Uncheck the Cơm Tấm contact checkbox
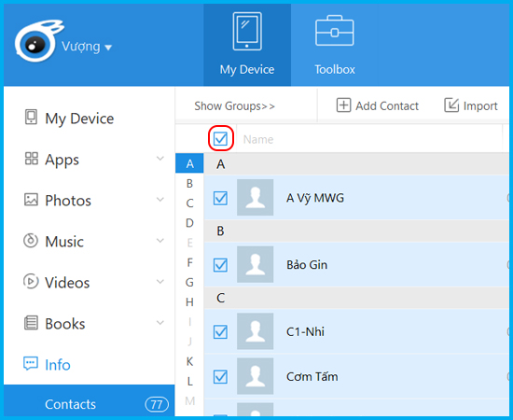Viewport: 513px width, 420px height. [x=220, y=376]
